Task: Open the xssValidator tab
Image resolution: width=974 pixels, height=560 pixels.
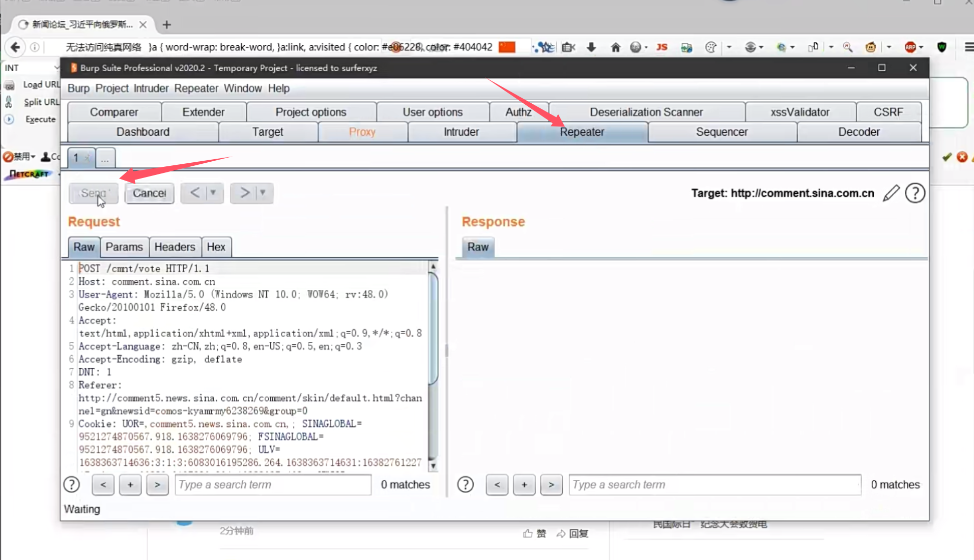Action: click(x=800, y=112)
